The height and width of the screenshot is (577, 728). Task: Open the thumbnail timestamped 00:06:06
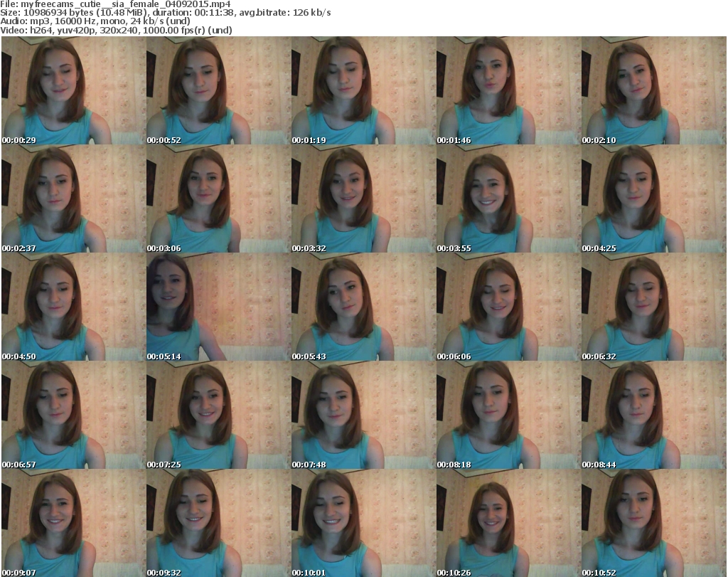[508, 307]
